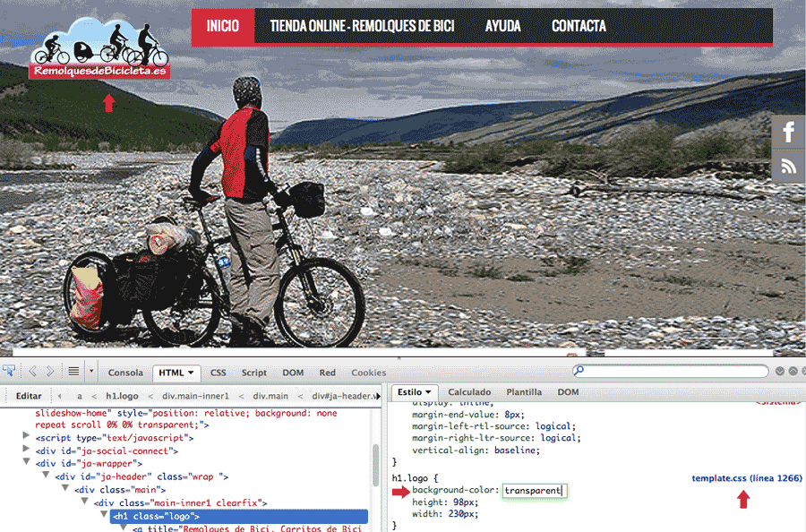The image size is (806, 532).
Task: Open the RSS feed icon on the page sidebar
Action: click(788, 166)
